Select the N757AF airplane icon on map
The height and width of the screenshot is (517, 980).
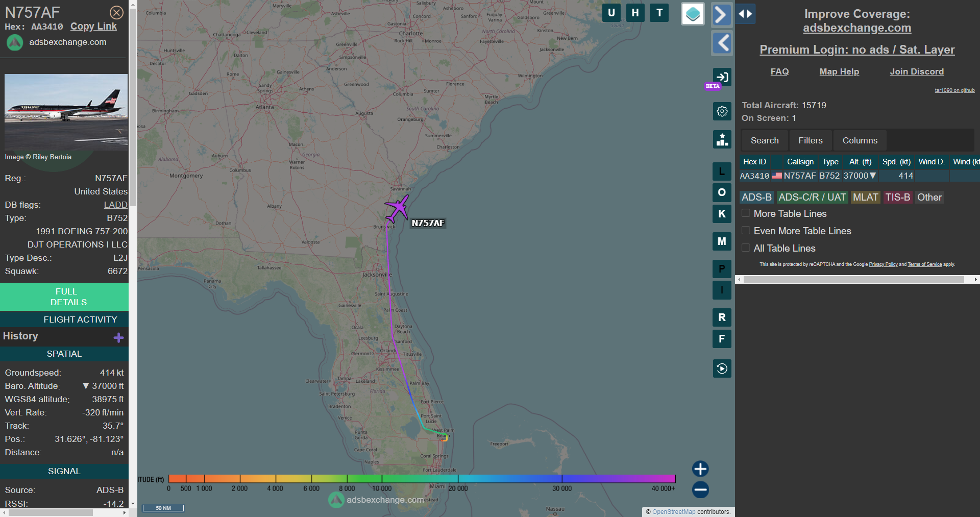click(x=397, y=208)
